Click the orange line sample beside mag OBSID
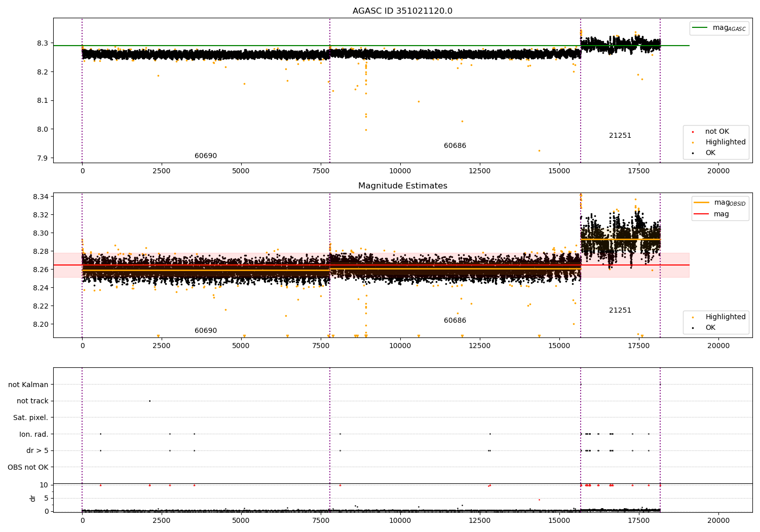Screen dimensions: 760x532 pos(702,203)
